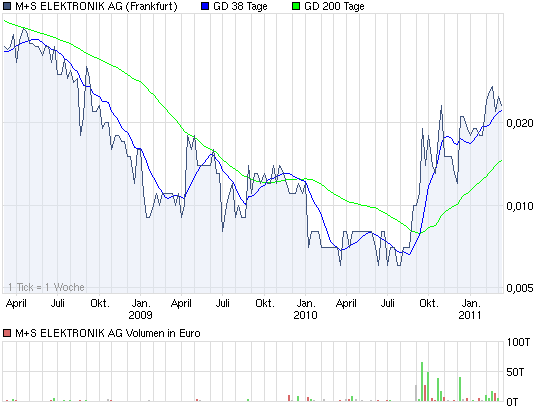Viewport: 545px width, 410px height.
Task: Click the '1 Tick = 1 Woche' note
Action: point(46,287)
